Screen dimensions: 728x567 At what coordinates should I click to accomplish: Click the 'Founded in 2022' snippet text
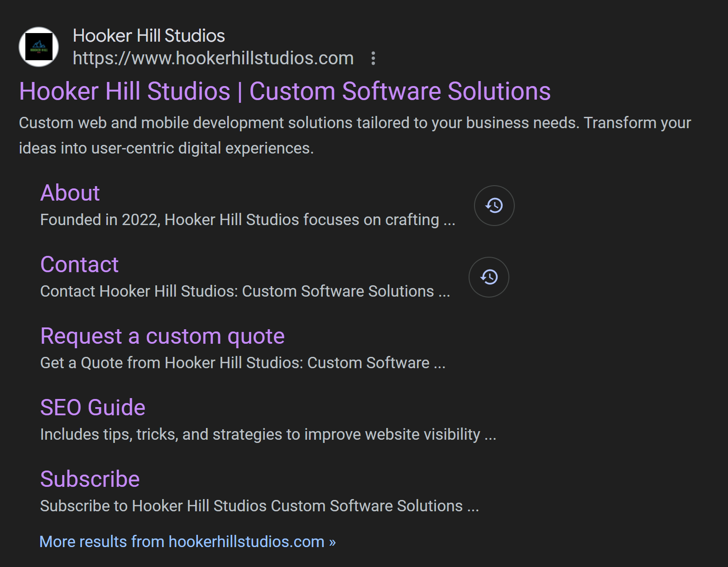[x=248, y=220]
